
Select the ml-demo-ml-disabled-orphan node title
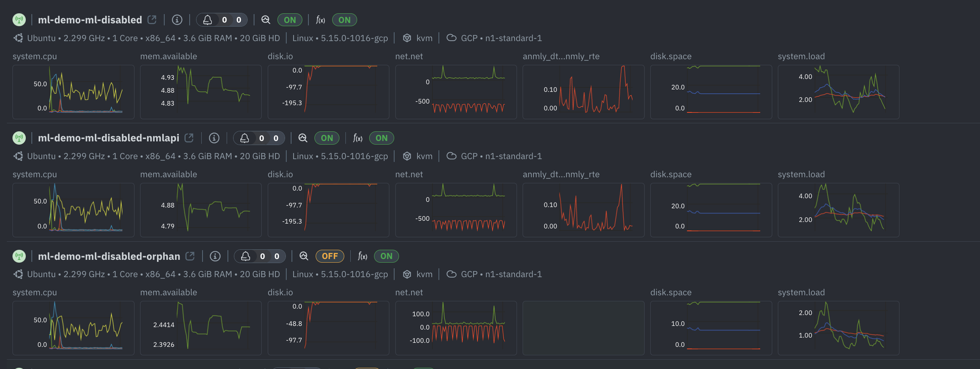(x=109, y=256)
